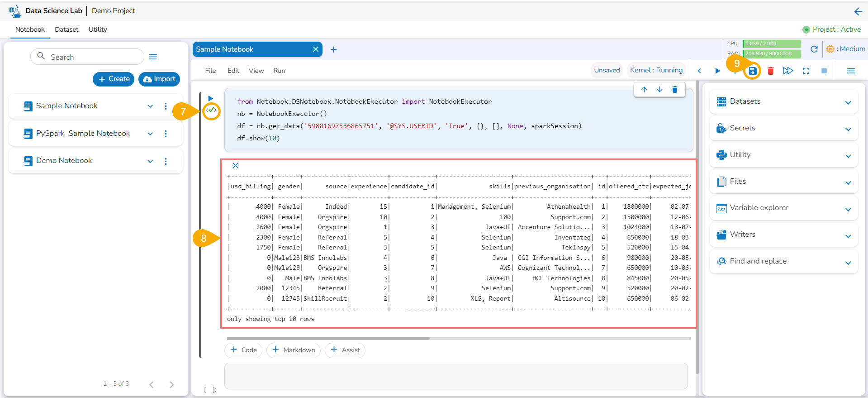Click the Create notebook button
This screenshot has width=868, height=398.
click(x=114, y=79)
